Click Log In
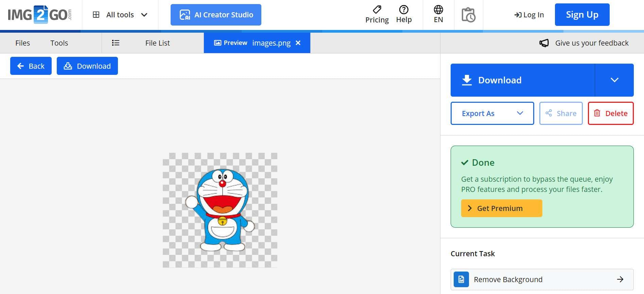The width and height of the screenshot is (644, 294). coord(529,15)
